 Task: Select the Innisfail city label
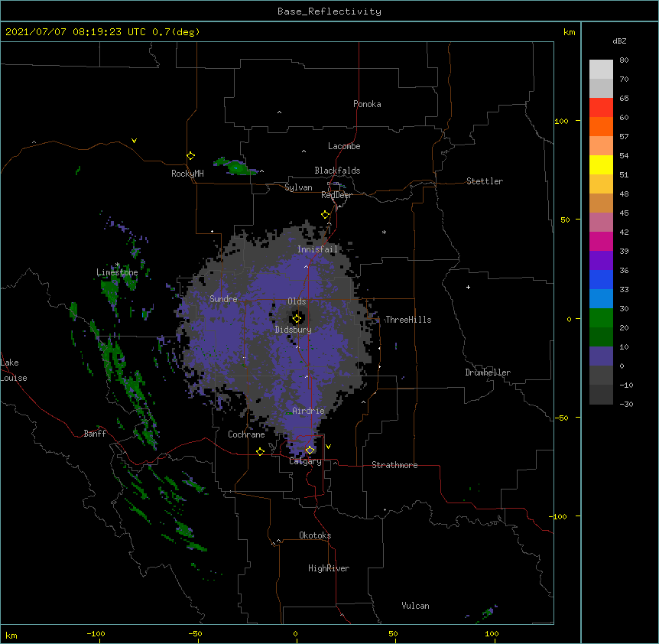click(317, 249)
